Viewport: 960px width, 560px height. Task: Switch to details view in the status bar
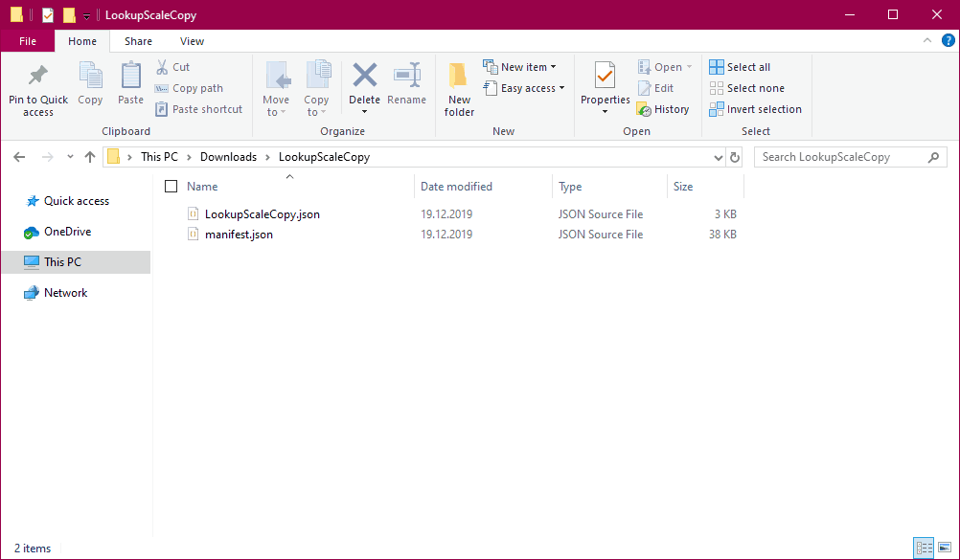click(924, 548)
